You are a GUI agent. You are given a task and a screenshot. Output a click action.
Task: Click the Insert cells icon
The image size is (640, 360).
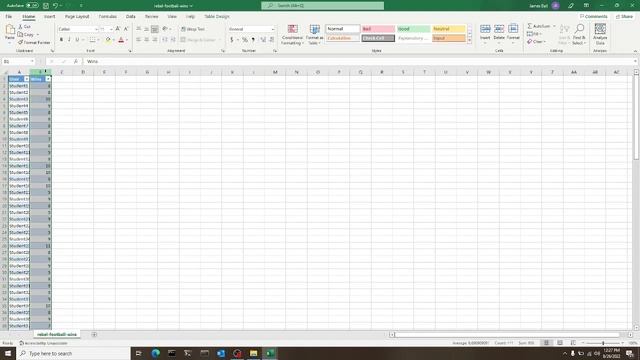pos(485,29)
